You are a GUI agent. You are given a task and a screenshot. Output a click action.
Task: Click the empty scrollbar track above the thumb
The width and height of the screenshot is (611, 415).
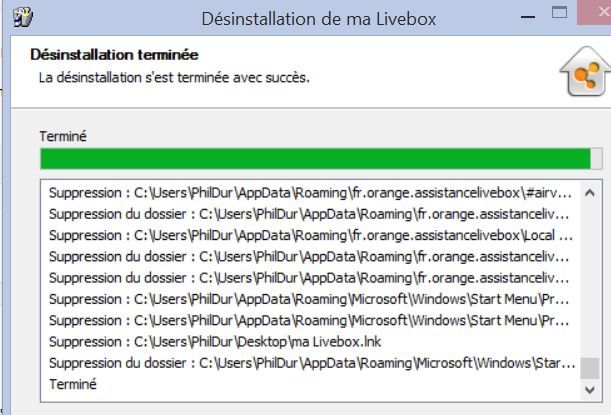click(x=591, y=280)
